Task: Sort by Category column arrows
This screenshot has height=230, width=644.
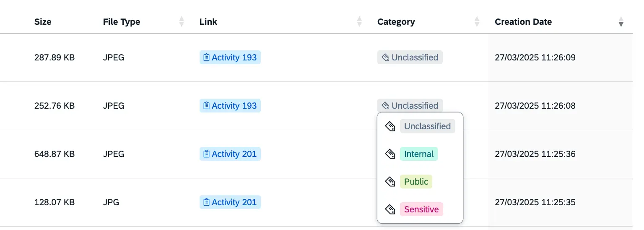Action: pos(477,21)
